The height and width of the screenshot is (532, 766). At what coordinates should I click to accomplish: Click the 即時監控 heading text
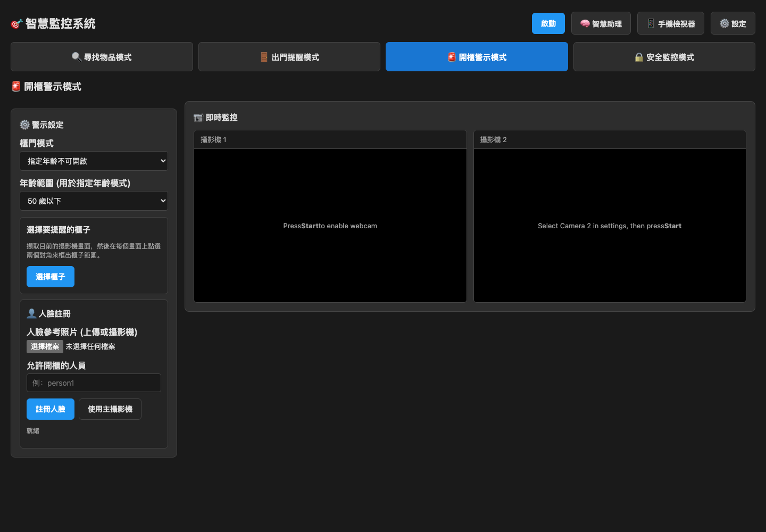(222, 118)
